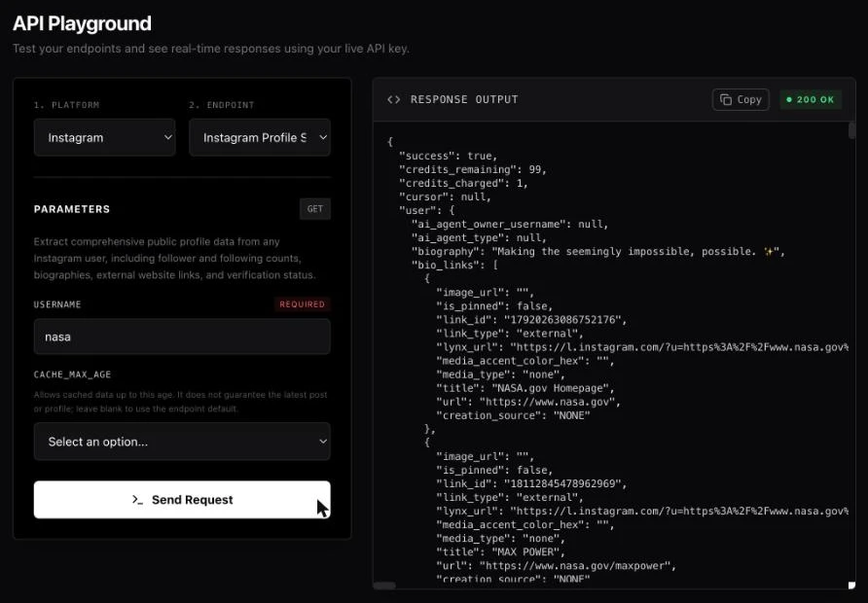
Task: Click the USERNAME field label
Action: pyautogui.click(x=57, y=304)
